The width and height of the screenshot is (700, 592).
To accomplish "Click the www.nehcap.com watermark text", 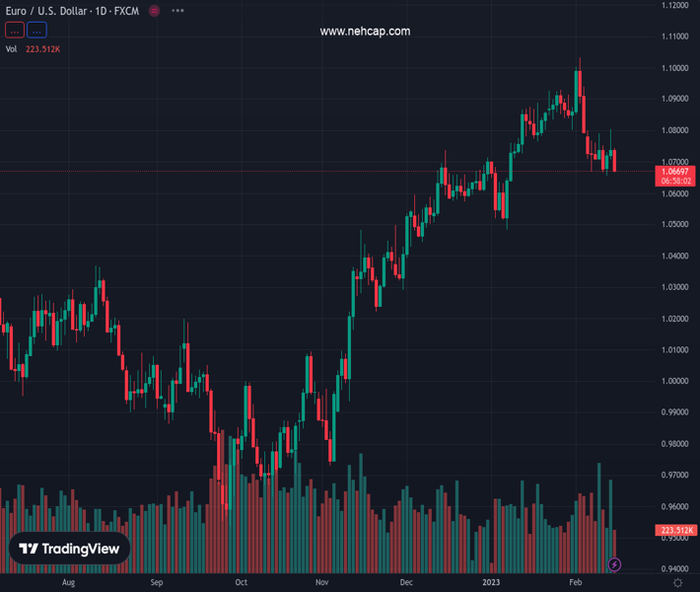I will pyautogui.click(x=365, y=32).
